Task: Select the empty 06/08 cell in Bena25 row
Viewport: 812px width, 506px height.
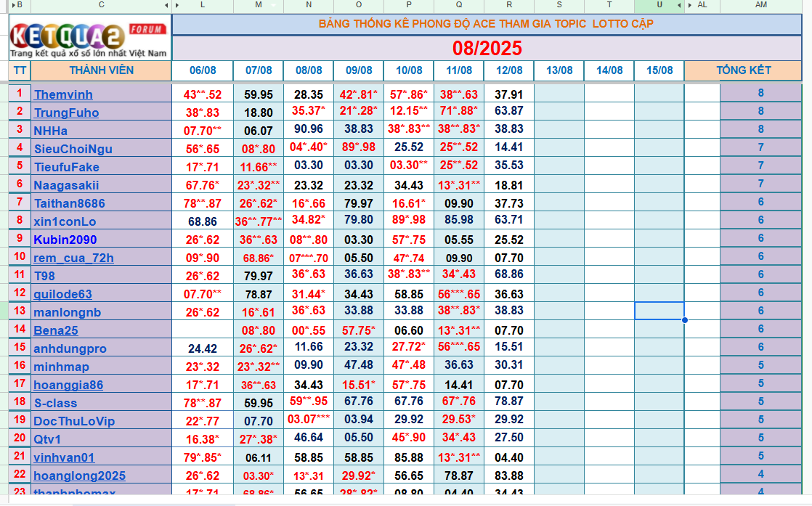Action: coord(203,329)
